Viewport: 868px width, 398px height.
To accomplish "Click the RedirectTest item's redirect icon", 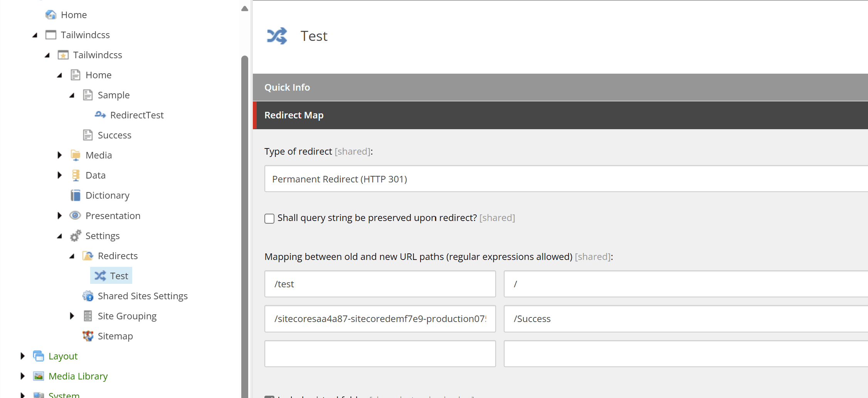I will pos(100,115).
